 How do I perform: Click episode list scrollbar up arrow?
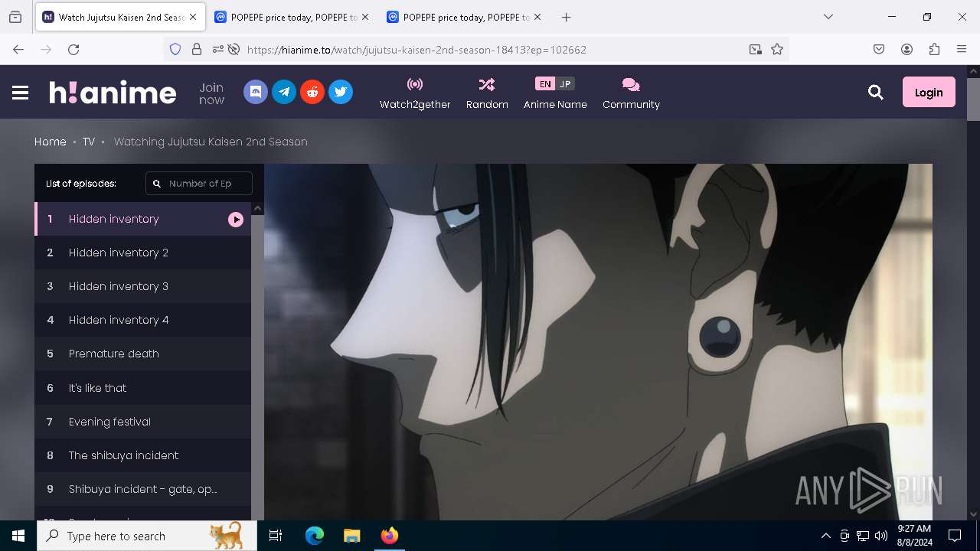[257, 208]
